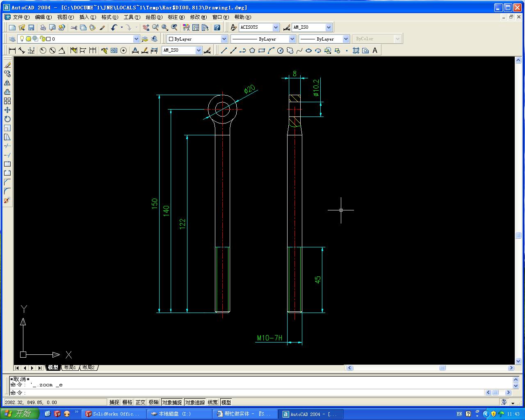
Task: Select the Move tool
Action: coord(7,110)
